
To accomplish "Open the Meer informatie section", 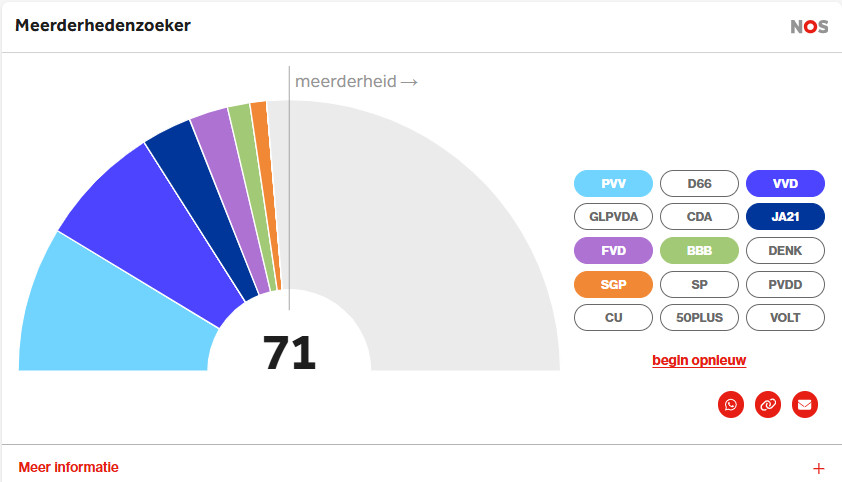I will coord(69,467).
